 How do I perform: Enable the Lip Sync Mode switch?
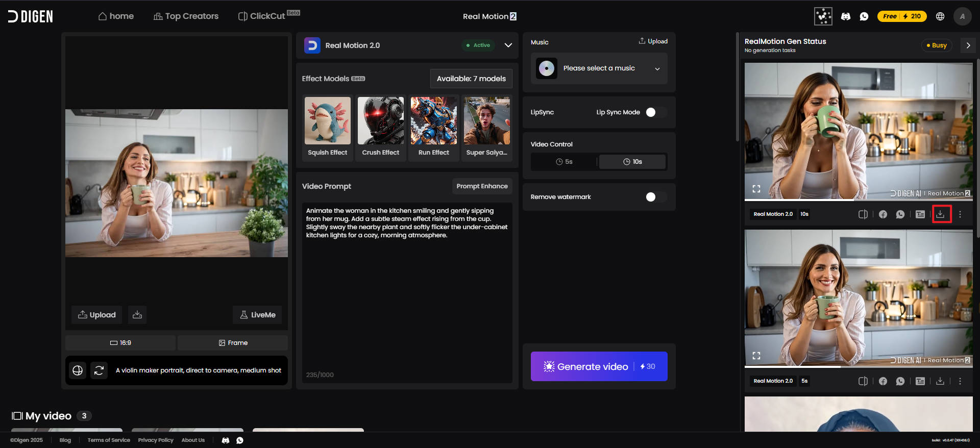click(656, 112)
